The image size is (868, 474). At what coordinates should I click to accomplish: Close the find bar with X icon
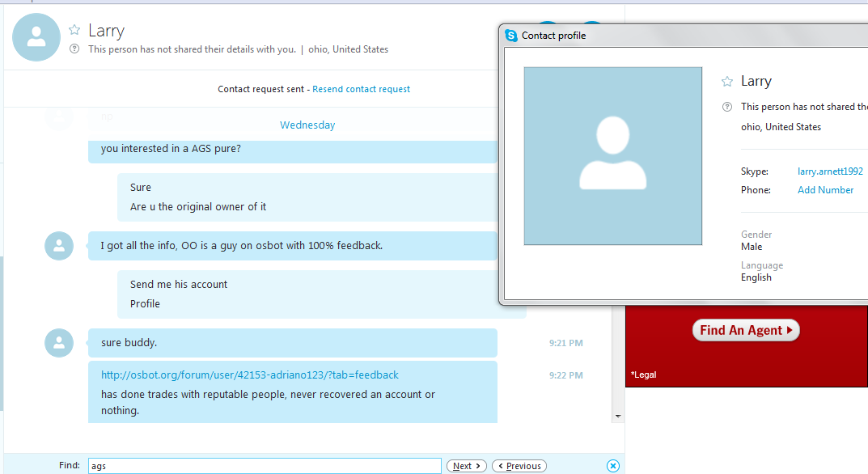[613, 466]
